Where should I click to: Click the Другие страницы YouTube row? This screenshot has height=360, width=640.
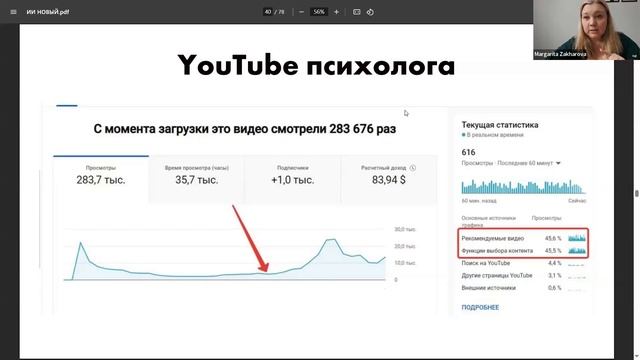[x=523, y=276]
